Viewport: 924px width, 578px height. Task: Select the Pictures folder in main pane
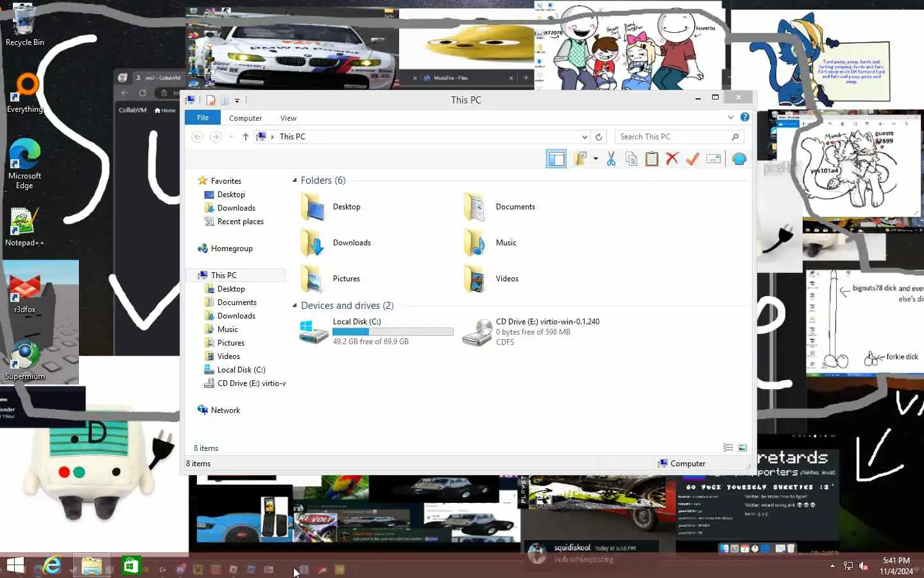(x=331, y=279)
